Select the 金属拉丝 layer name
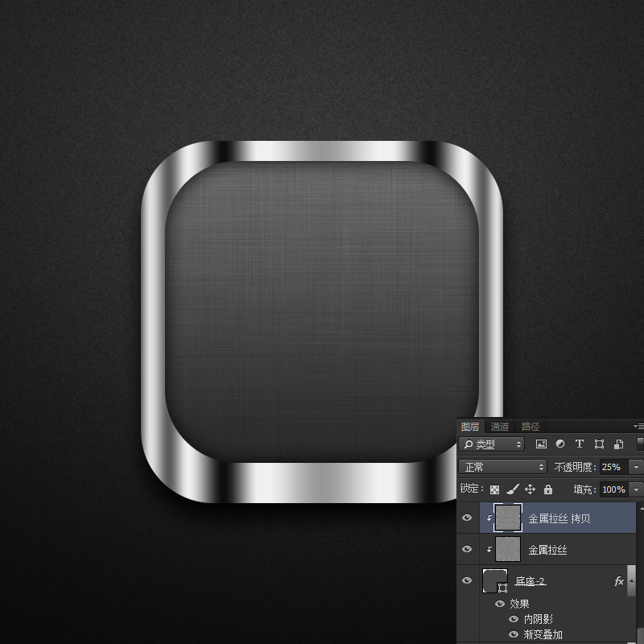Image resolution: width=644 pixels, height=644 pixels. (547, 550)
